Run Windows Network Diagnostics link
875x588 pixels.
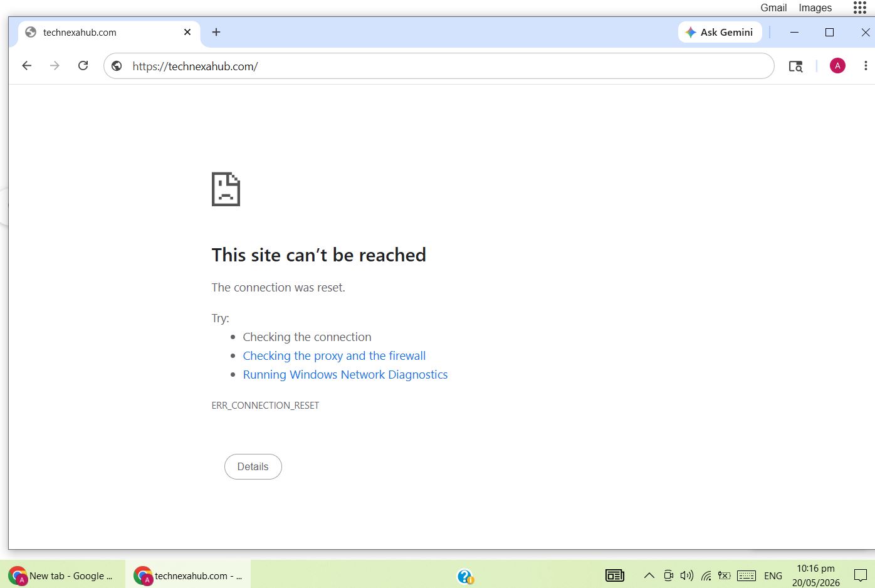345,374
